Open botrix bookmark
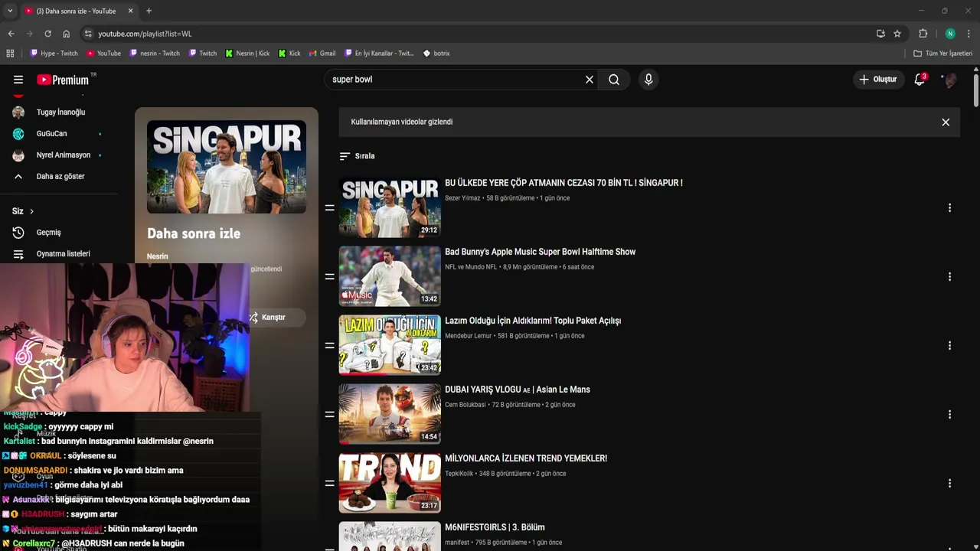This screenshot has height=551, width=980. 436,54
